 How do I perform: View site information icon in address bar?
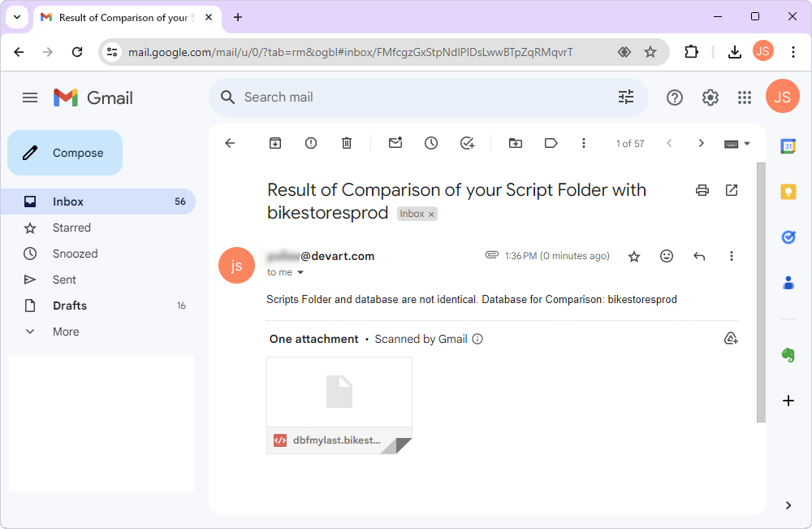click(112, 52)
